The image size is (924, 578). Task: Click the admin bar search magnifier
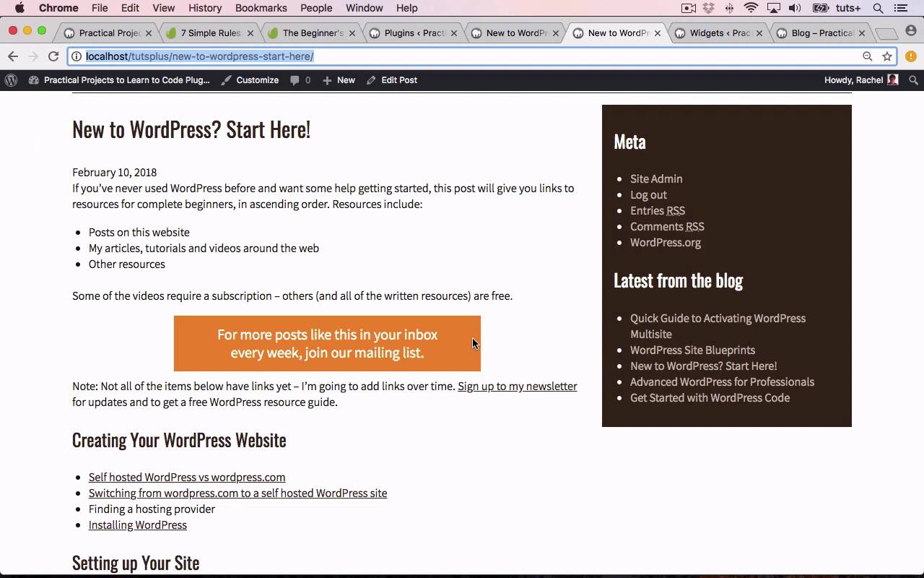pyautogui.click(x=913, y=80)
